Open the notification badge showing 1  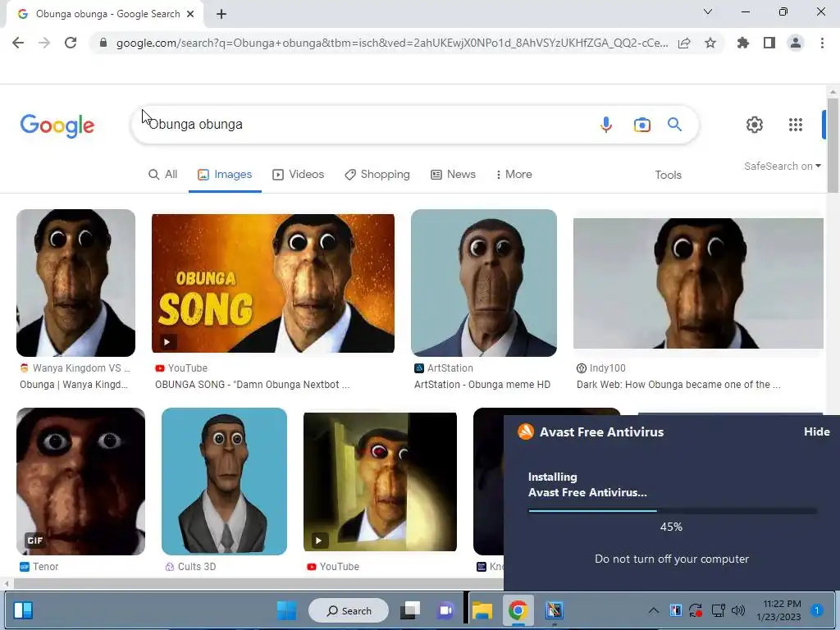point(817,610)
